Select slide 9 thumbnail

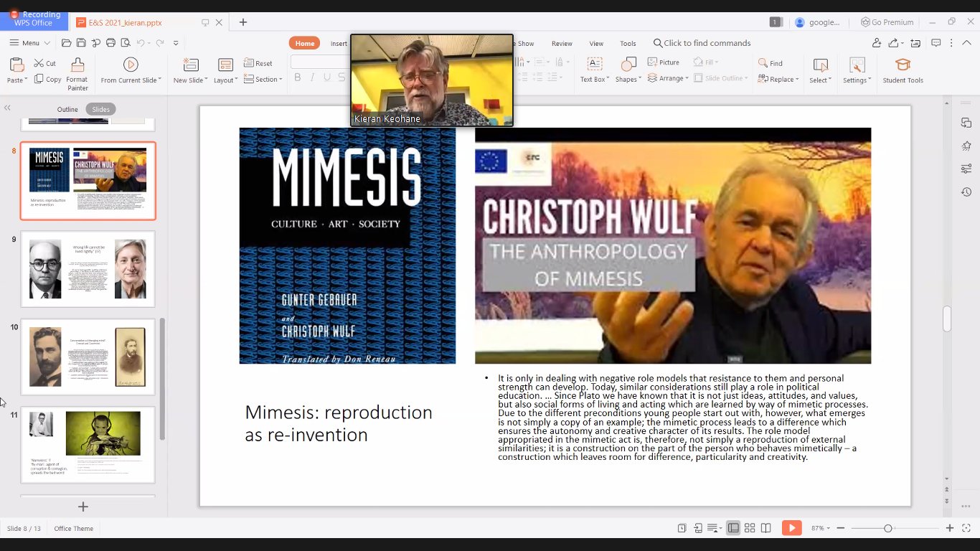pos(88,269)
